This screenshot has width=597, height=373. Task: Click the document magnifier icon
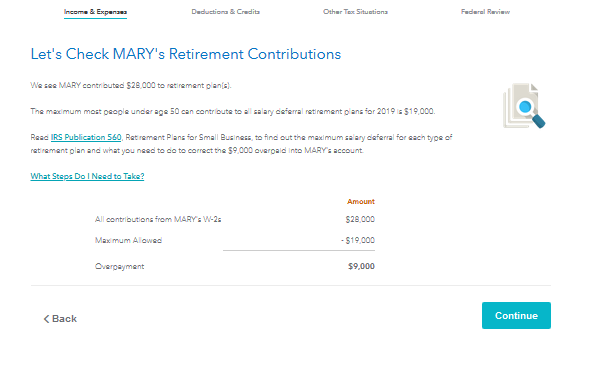pos(524,106)
